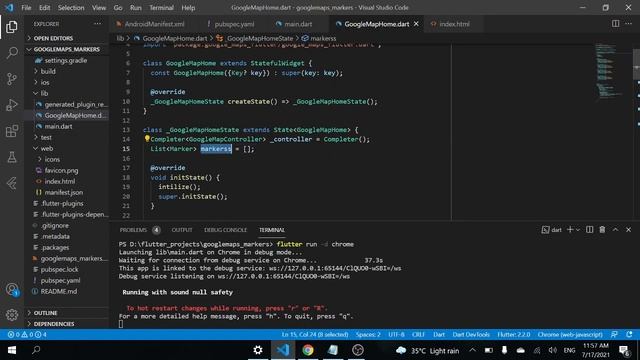Image resolution: width=640 pixels, height=360 pixels.
Task: Change file encoding UTF-8
Action: [x=396, y=334]
